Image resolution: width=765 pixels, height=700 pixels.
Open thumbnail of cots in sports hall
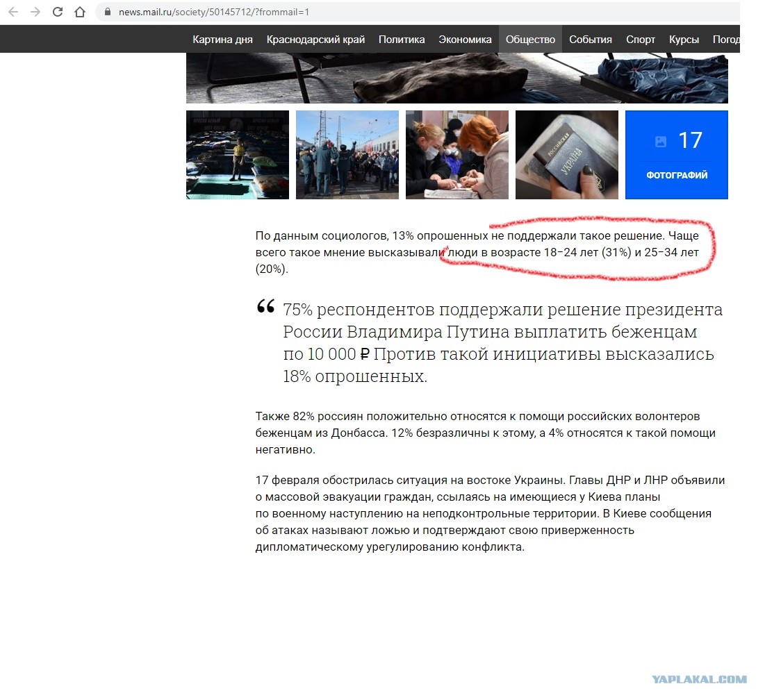[x=238, y=155]
